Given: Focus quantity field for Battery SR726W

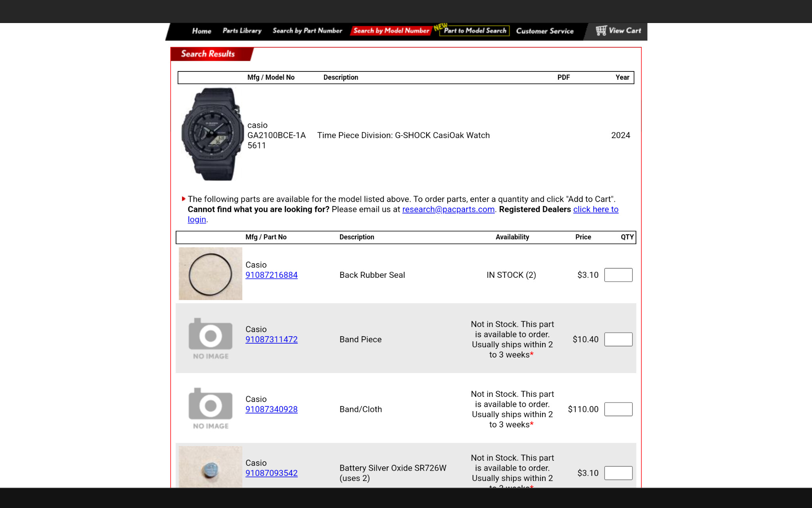Looking at the screenshot, I should (618, 473).
